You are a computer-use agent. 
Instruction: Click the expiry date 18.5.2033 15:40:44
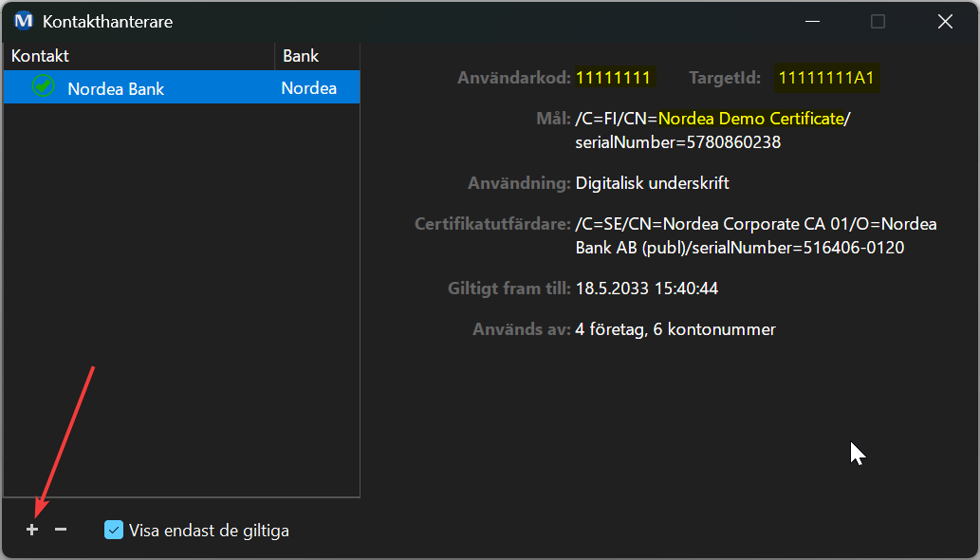[647, 289]
